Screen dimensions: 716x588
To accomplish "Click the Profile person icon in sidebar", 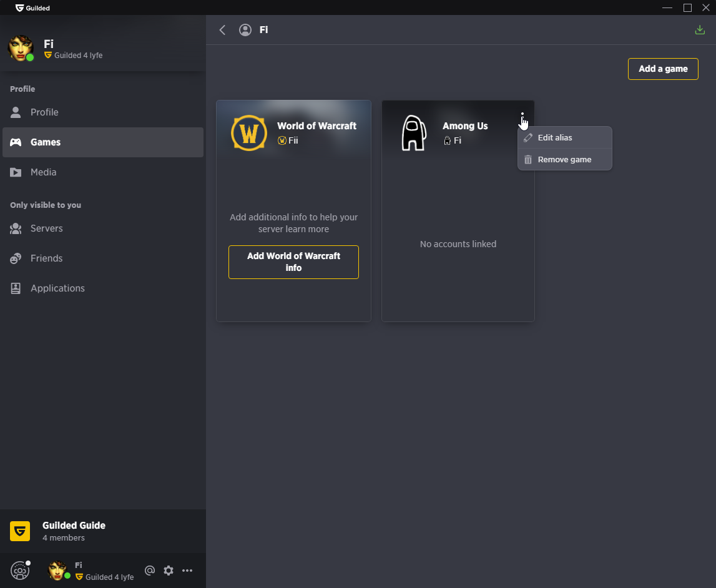I will 16,112.
